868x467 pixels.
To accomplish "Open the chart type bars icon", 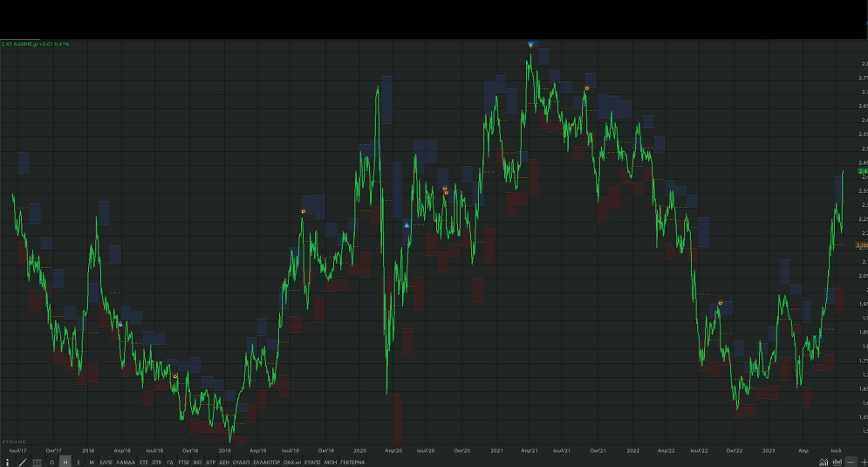I will tap(837, 462).
